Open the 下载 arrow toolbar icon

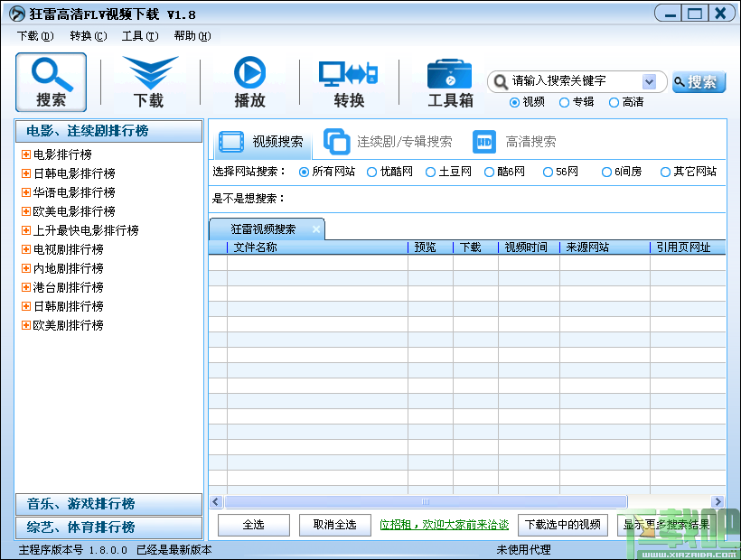point(150,81)
